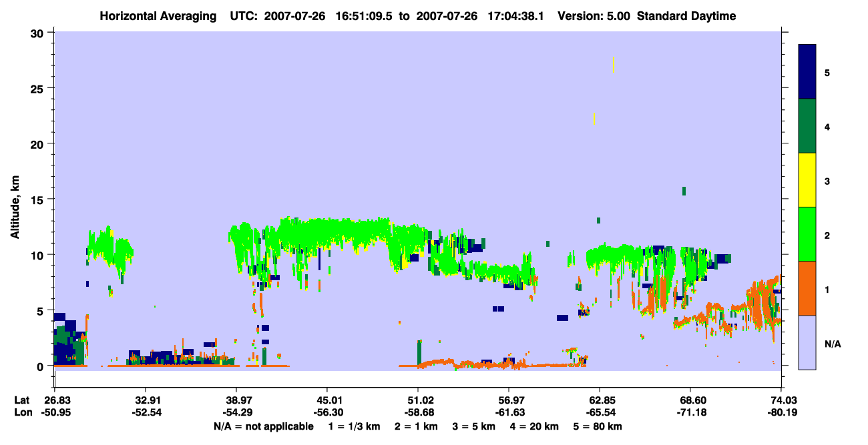Click the 'Lat' row label
This screenshot has width=868, height=445.
21,400
